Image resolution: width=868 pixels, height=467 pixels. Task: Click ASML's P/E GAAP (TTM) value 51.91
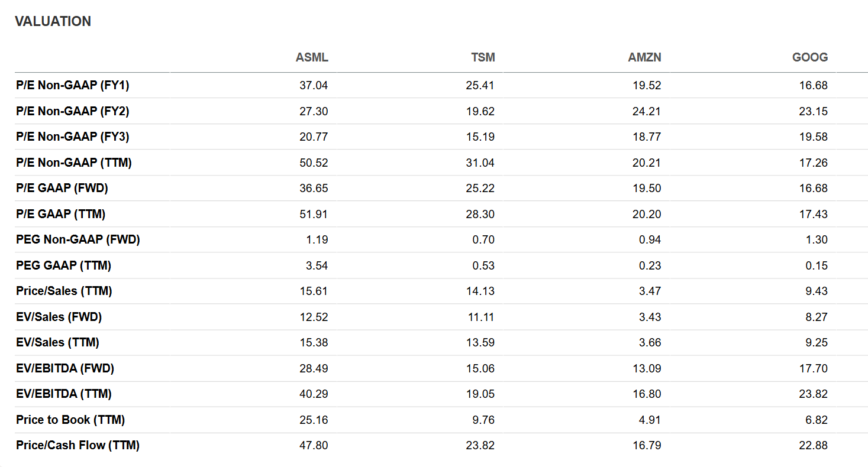coord(314,214)
